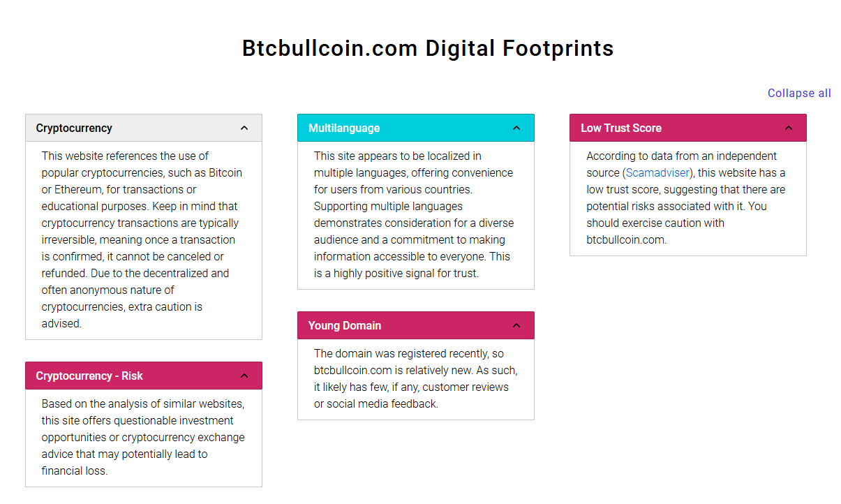This screenshot has height=504, width=841.
Task: Click the arrow icon in the Young Domain header
Action: (516, 325)
